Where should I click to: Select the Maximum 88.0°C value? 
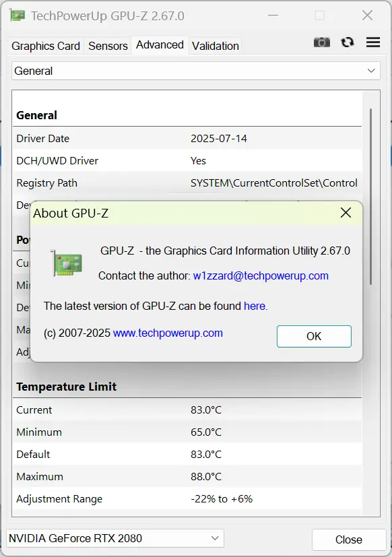[206, 477]
